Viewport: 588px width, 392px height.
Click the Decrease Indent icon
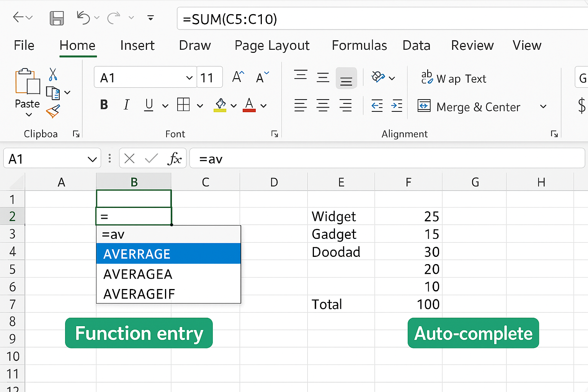point(377,105)
